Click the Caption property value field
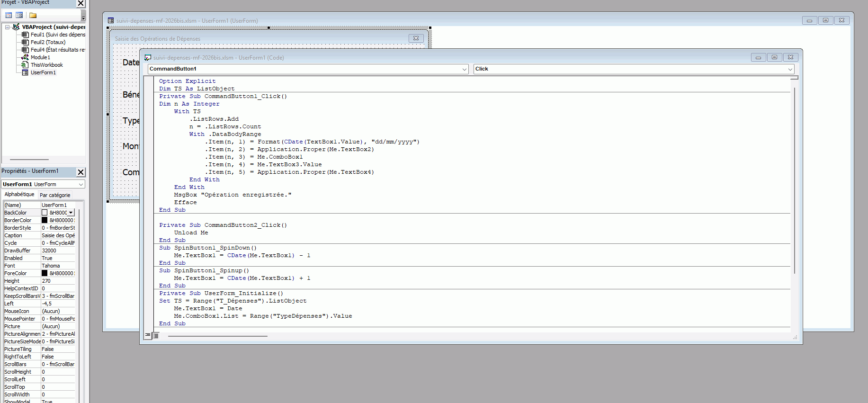Viewport: 868px width, 403px height. pyautogui.click(x=58, y=235)
